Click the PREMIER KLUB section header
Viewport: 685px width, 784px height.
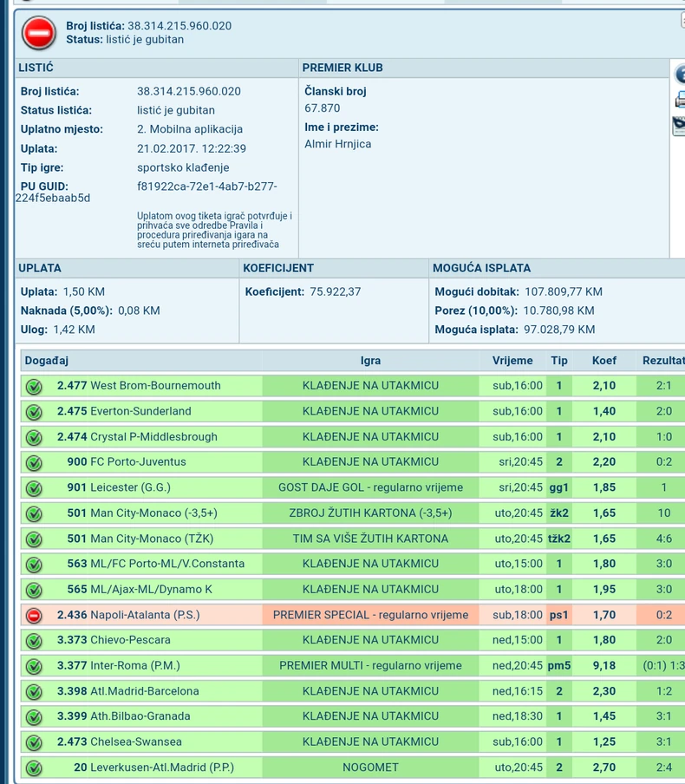click(x=342, y=68)
